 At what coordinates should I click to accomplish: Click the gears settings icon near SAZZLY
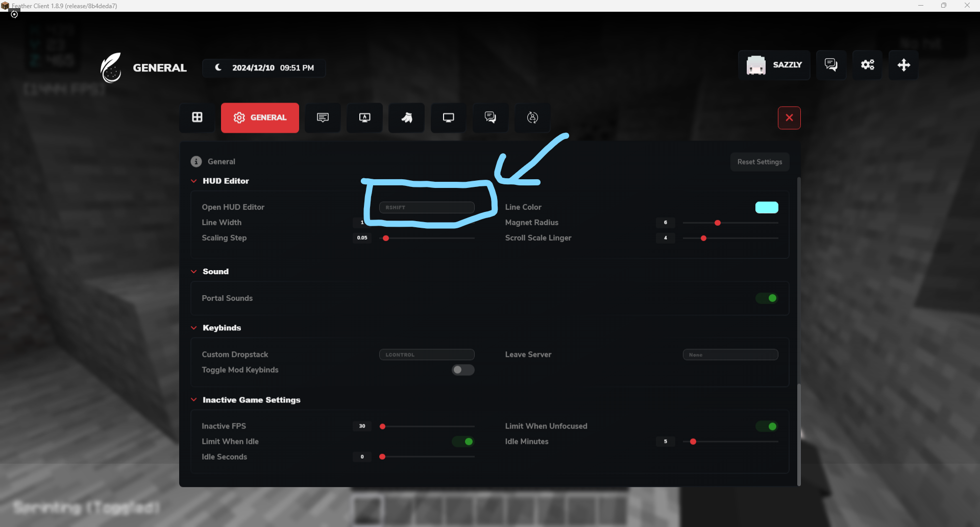click(x=867, y=65)
